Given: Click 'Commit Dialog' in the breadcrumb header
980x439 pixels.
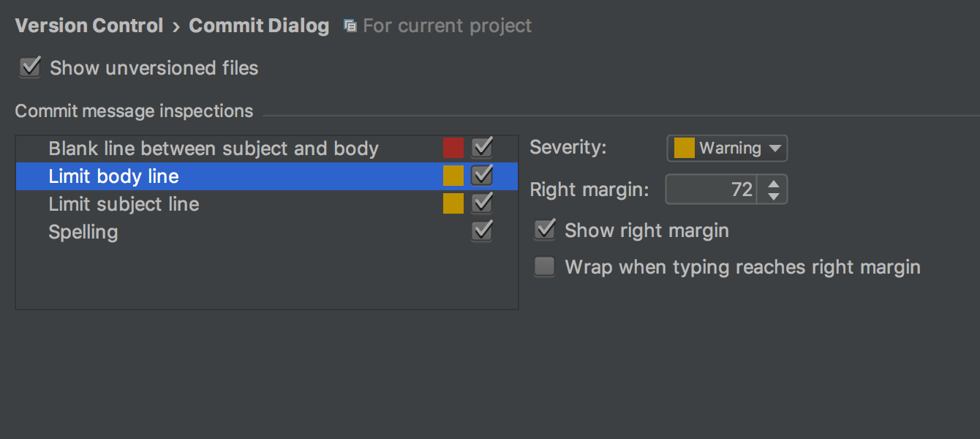Looking at the screenshot, I should 259,24.
